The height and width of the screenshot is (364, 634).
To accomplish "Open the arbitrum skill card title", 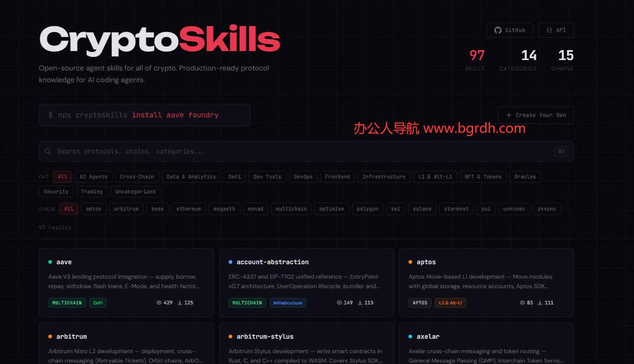I will click(x=72, y=336).
